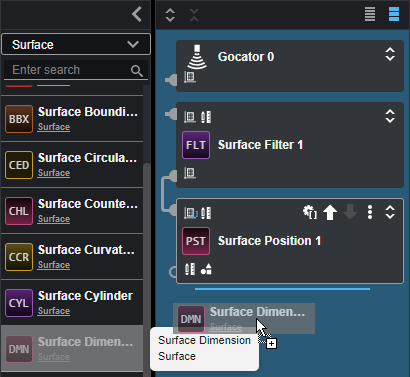
Task: Click the tool list vertical scrollbar
Action: pyautogui.click(x=147, y=267)
